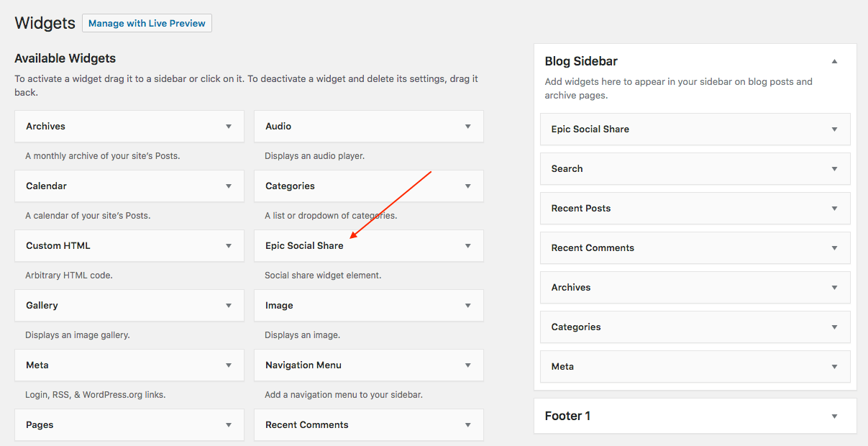Screen dimensions: 868x446
Task: Open the Calendar widget dropdown arrow
Action: (x=229, y=186)
